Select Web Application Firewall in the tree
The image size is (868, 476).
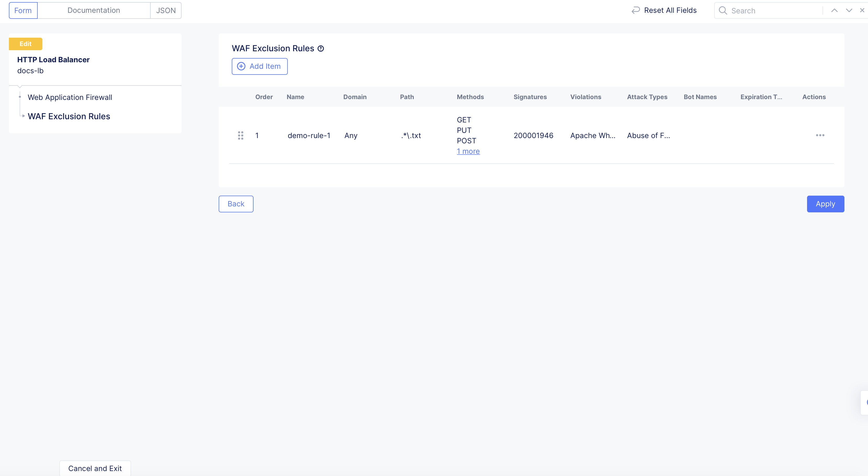70,97
